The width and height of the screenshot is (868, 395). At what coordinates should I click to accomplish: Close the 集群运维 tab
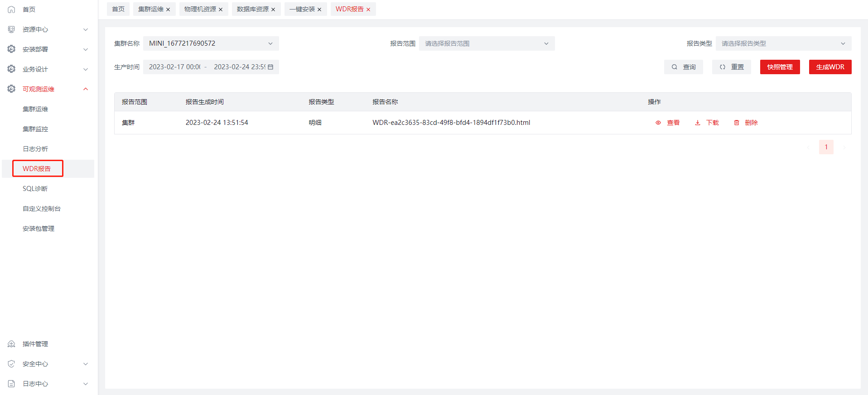click(x=168, y=10)
